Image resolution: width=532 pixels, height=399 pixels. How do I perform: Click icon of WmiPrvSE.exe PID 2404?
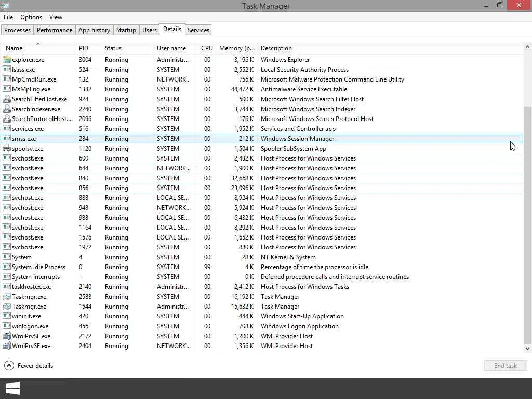click(6, 345)
